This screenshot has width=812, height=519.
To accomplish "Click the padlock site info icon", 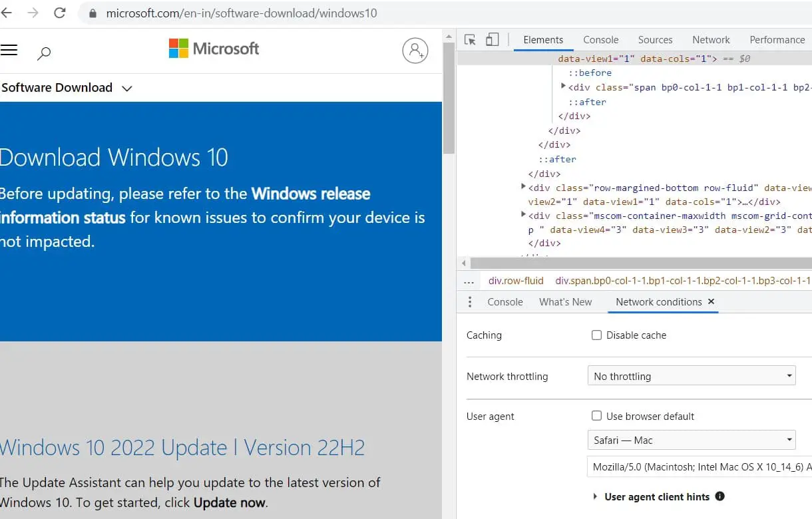I will [93, 13].
